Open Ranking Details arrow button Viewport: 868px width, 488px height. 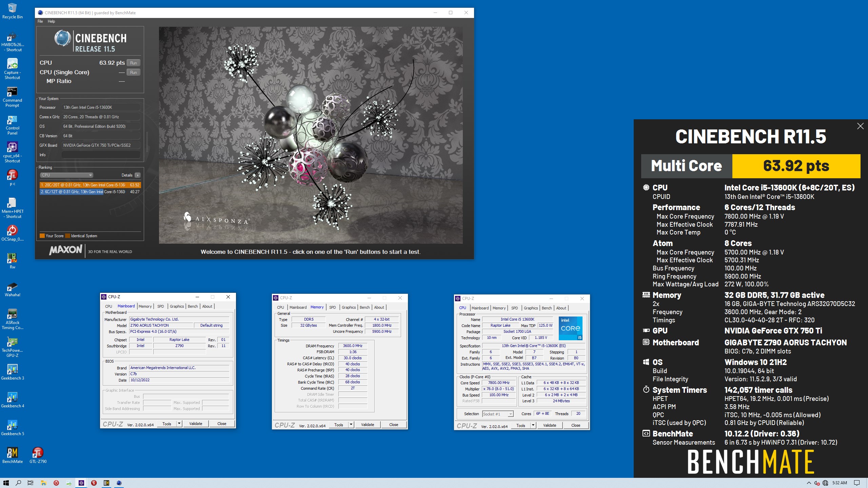click(137, 175)
